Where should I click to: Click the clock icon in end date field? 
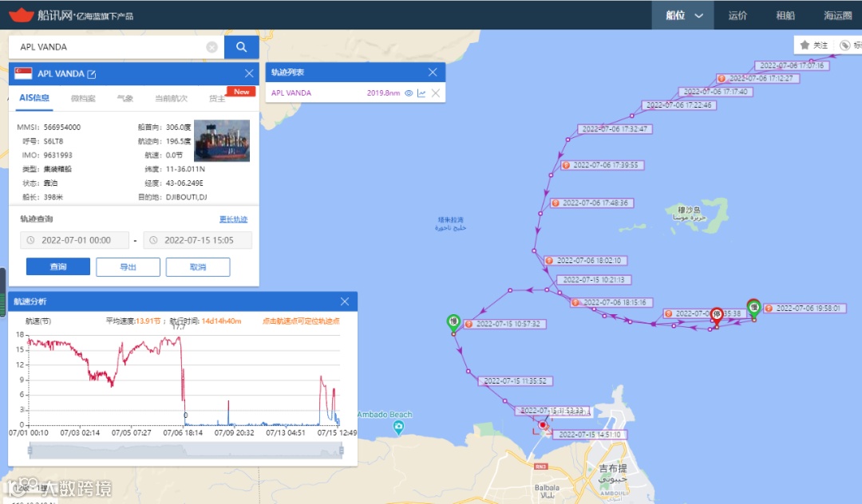(153, 240)
